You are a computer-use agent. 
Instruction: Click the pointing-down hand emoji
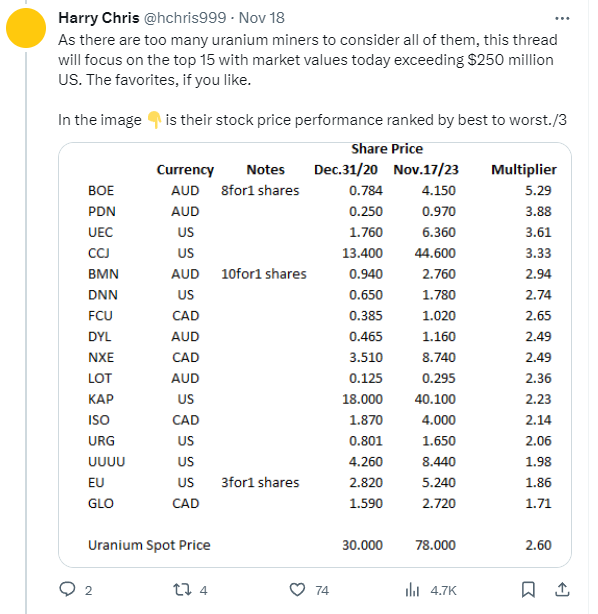(154, 120)
